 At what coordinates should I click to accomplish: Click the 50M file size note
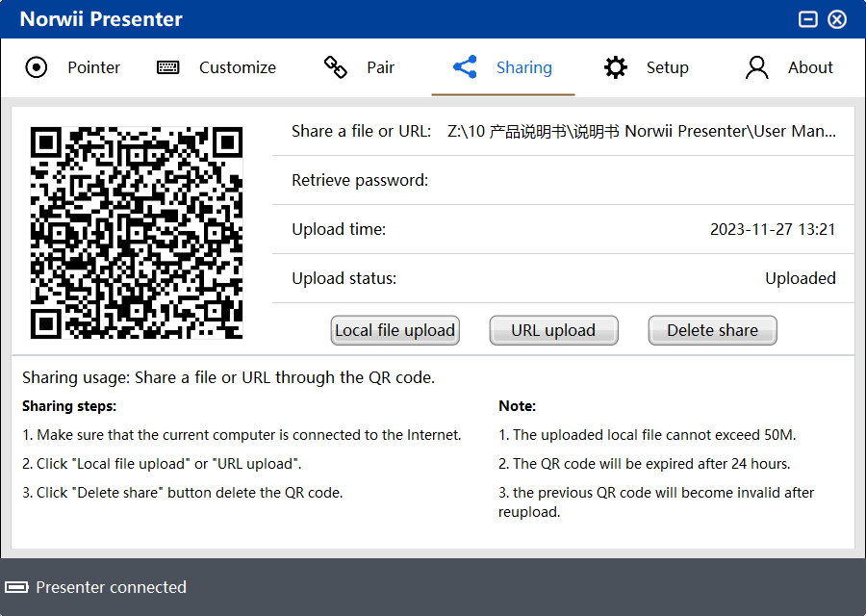point(647,435)
